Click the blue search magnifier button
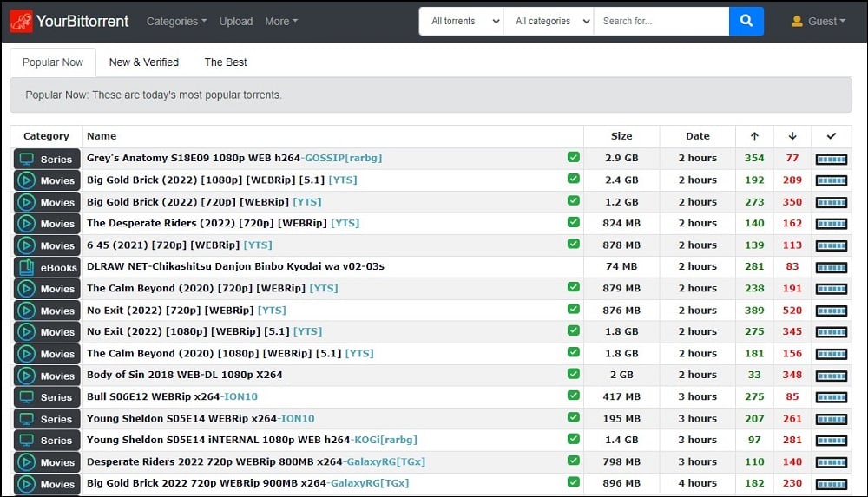Image resolution: width=868 pixels, height=497 pixels. pos(746,21)
